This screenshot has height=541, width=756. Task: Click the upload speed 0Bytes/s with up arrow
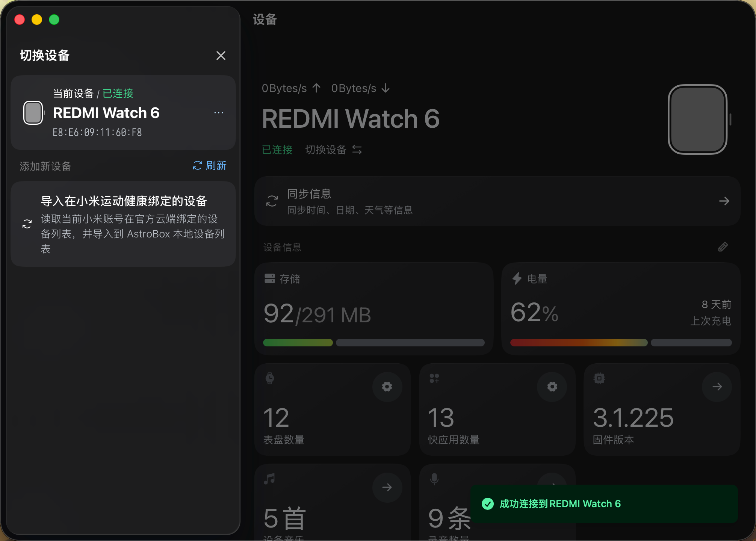[x=292, y=88]
